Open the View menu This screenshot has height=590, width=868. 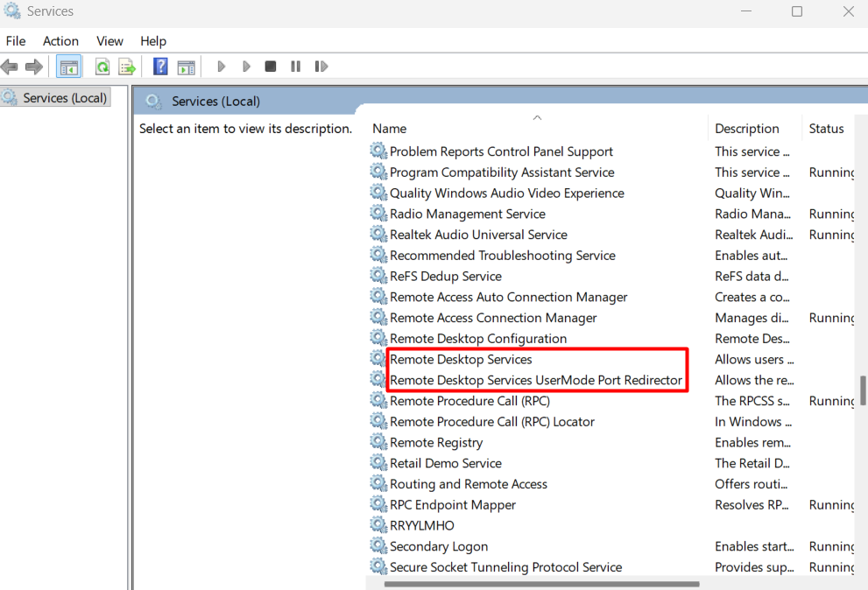tap(109, 41)
